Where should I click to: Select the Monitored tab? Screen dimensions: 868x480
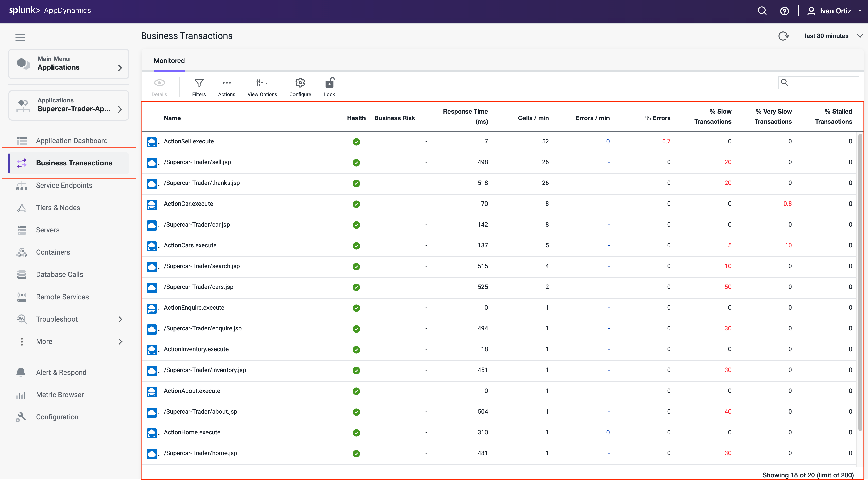click(169, 61)
